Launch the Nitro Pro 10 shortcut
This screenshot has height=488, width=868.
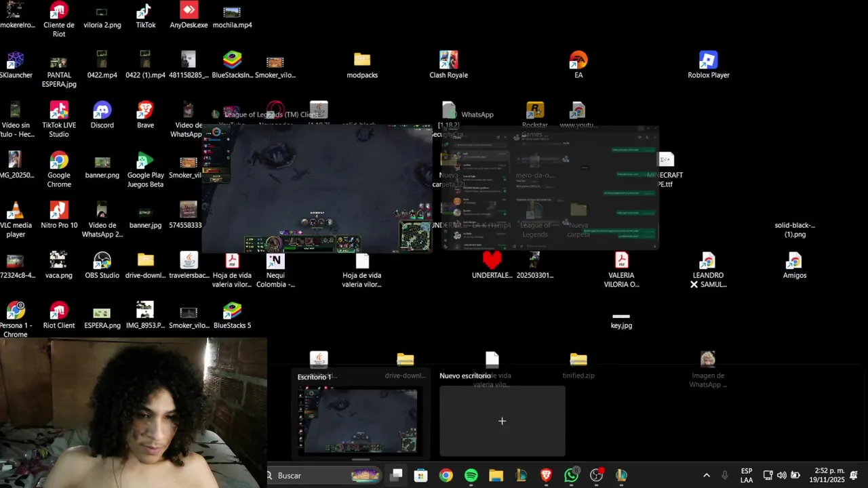pyautogui.click(x=59, y=216)
